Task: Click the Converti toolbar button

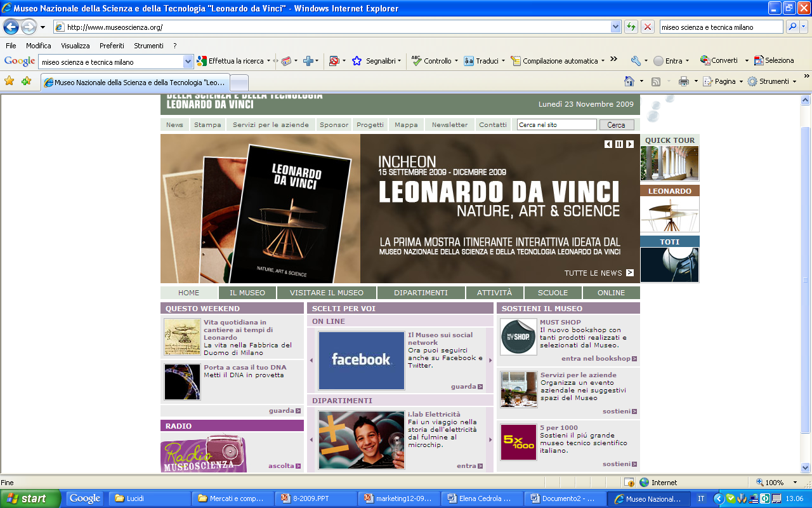Action: [719, 61]
